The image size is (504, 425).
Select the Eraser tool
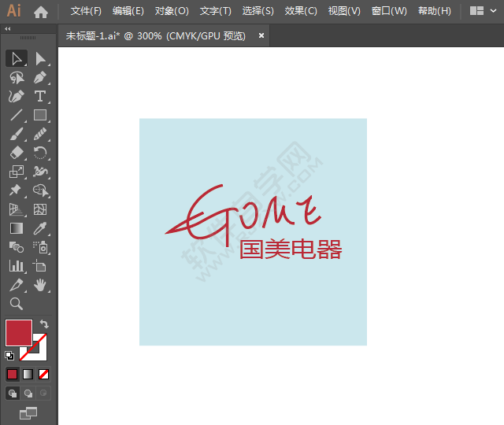pyautogui.click(x=17, y=153)
